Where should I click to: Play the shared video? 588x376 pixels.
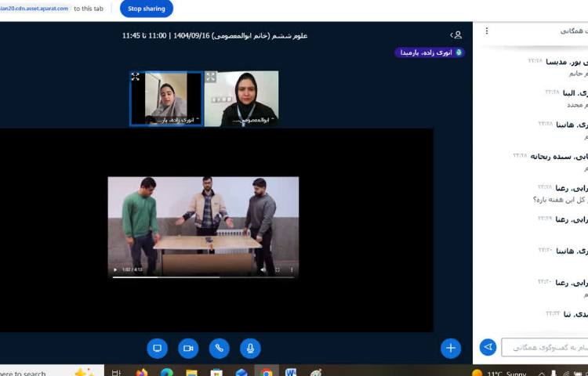coord(115,269)
